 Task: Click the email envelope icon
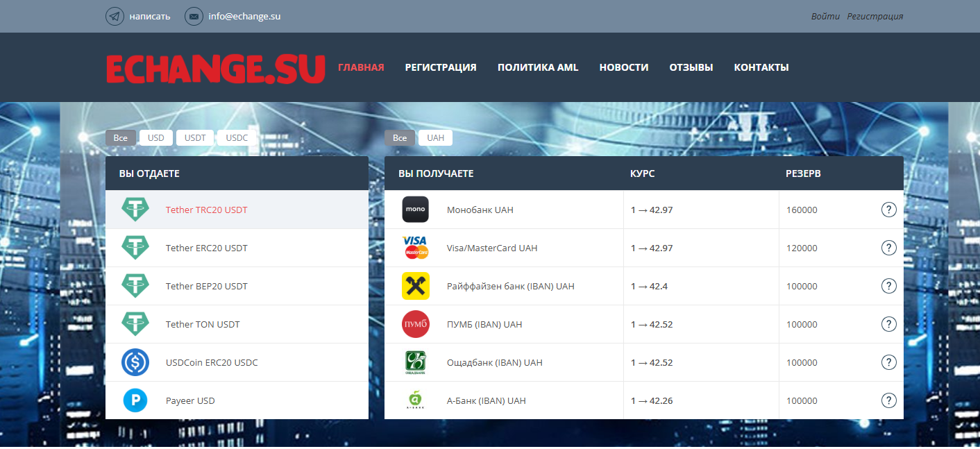tap(194, 16)
